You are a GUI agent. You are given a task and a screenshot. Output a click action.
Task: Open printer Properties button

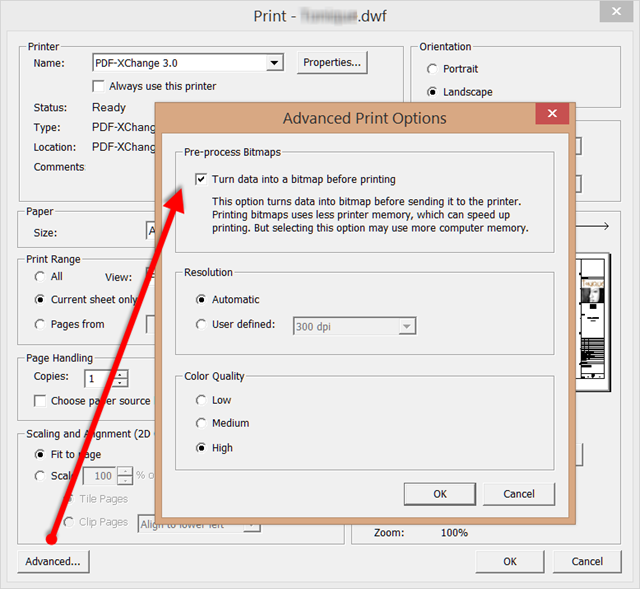(x=332, y=63)
